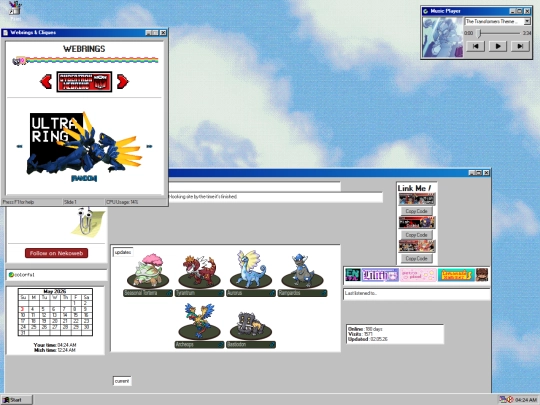Viewport: 540px width, 405px height.
Task: Open link icon on Aurorus label
Action: 272,293
